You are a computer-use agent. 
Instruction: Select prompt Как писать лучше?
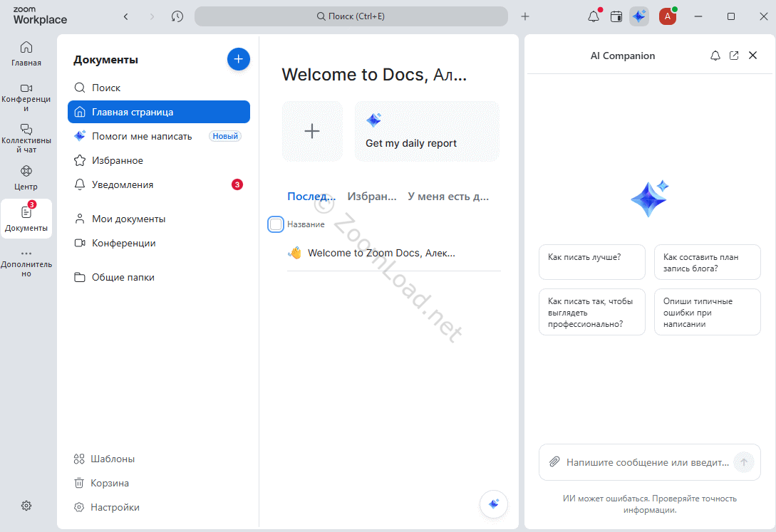coord(592,262)
